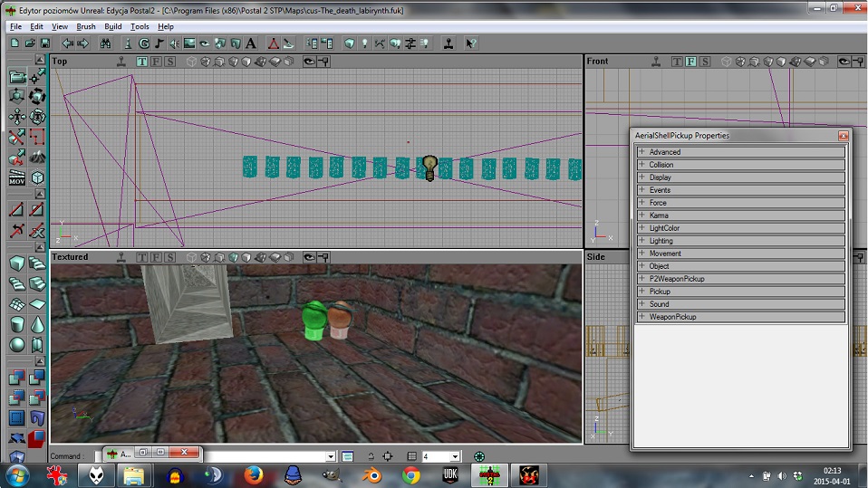Create a Cylinder builder brush
The height and width of the screenshot is (488, 868).
click(17, 324)
